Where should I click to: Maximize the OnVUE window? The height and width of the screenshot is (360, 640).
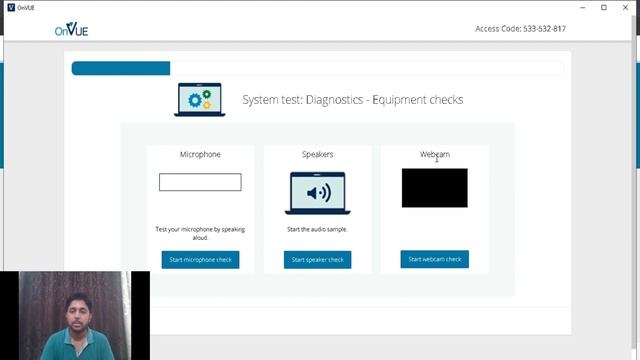click(604, 7)
